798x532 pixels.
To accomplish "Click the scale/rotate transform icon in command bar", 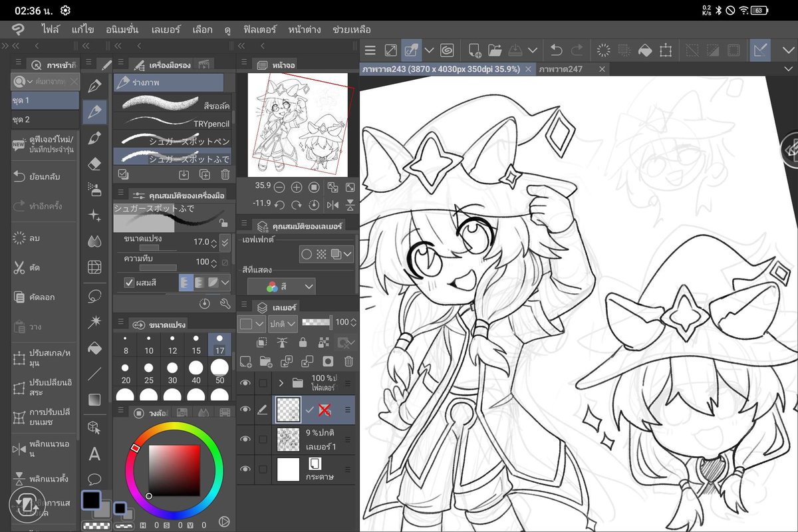I will click(666, 50).
